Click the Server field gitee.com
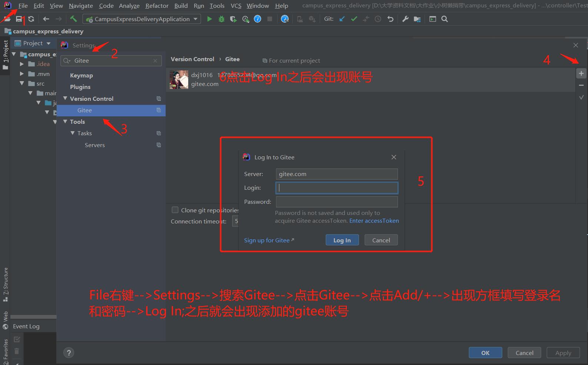The width and height of the screenshot is (588, 365). pyautogui.click(x=337, y=174)
